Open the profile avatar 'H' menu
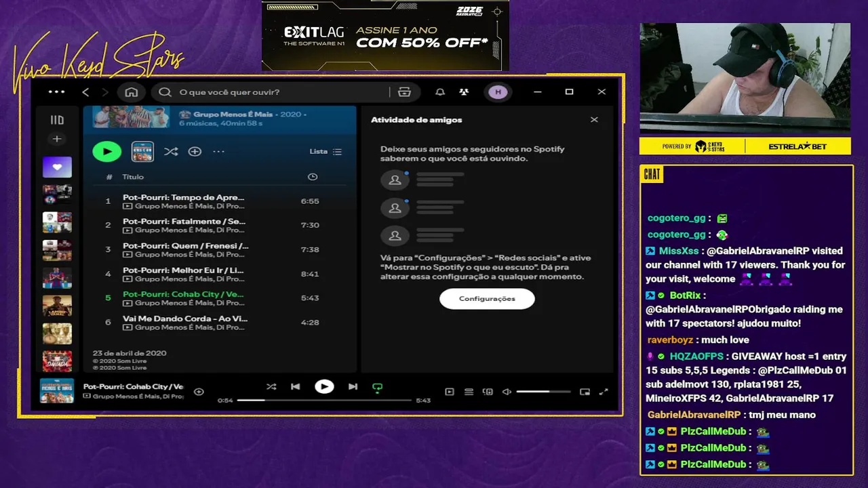This screenshot has width=868, height=488. click(x=498, y=92)
